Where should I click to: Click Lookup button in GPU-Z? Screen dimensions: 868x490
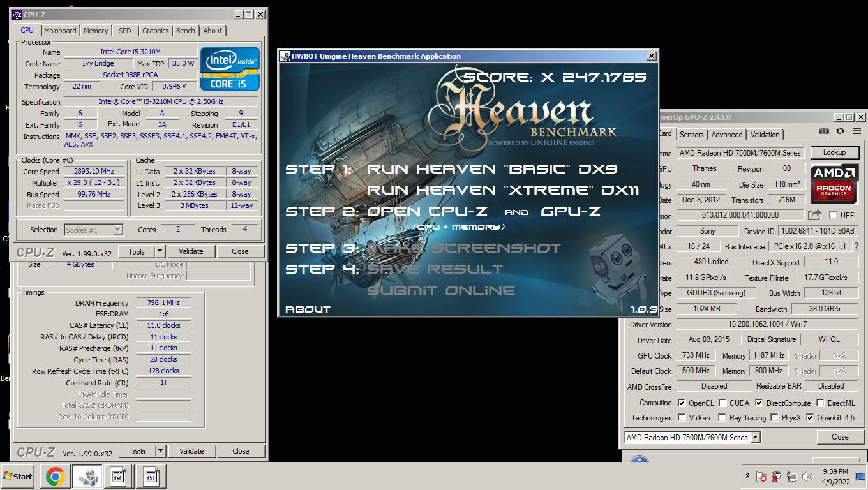click(x=834, y=152)
